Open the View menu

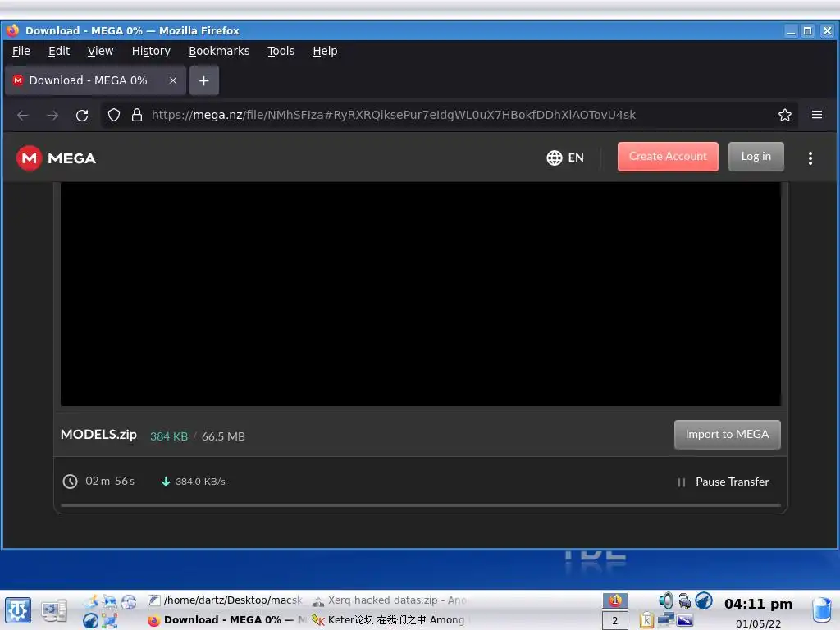(100, 51)
